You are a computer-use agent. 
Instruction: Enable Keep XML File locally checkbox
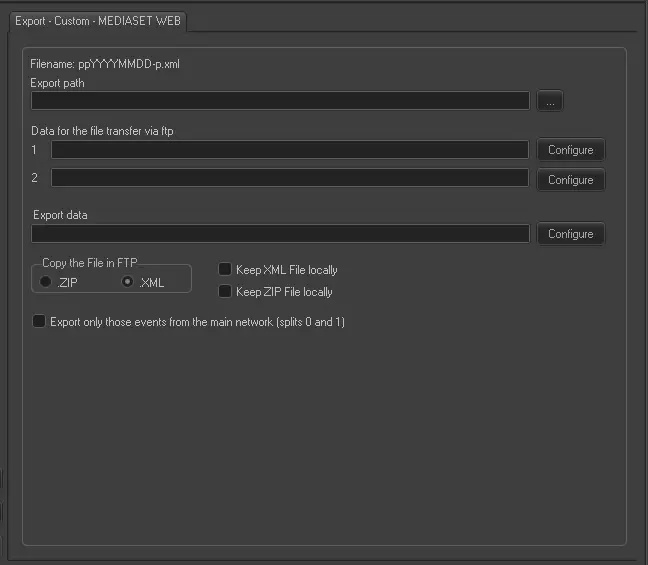pos(225,270)
